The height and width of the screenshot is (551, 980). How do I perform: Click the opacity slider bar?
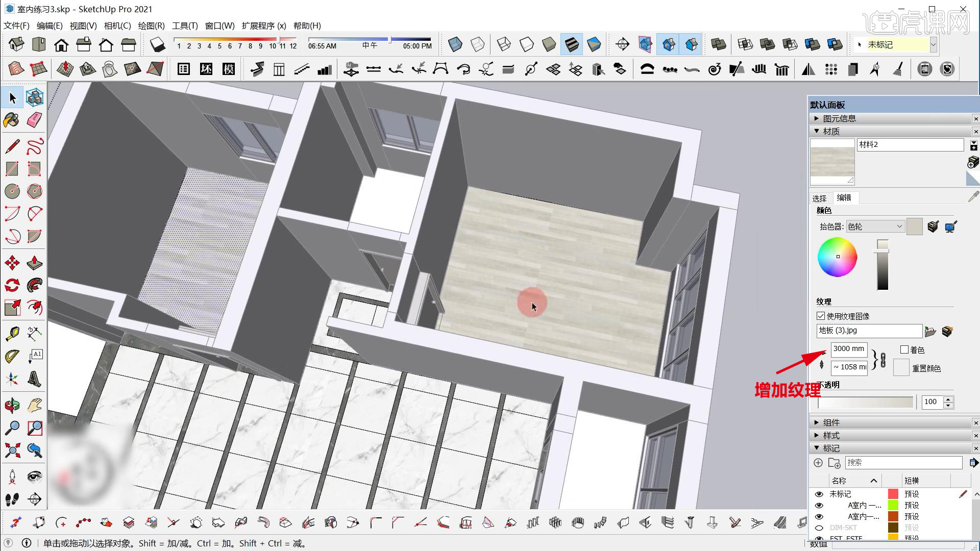865,403
